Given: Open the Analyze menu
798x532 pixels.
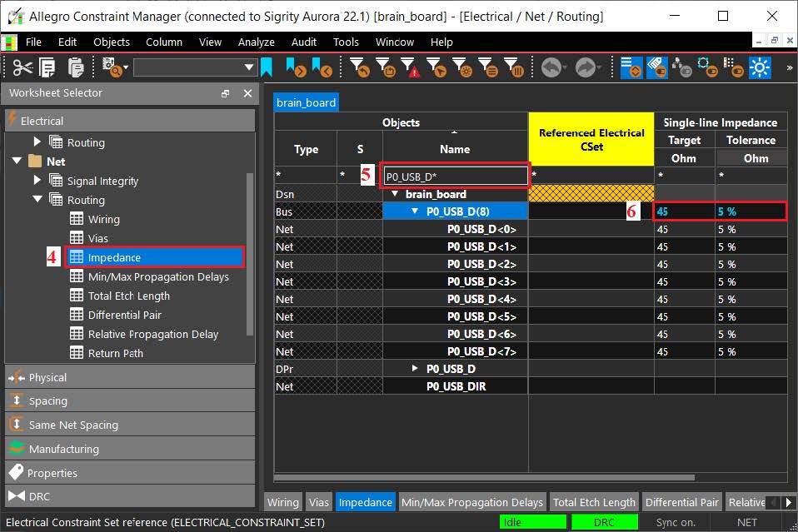Looking at the screenshot, I should click(x=256, y=42).
